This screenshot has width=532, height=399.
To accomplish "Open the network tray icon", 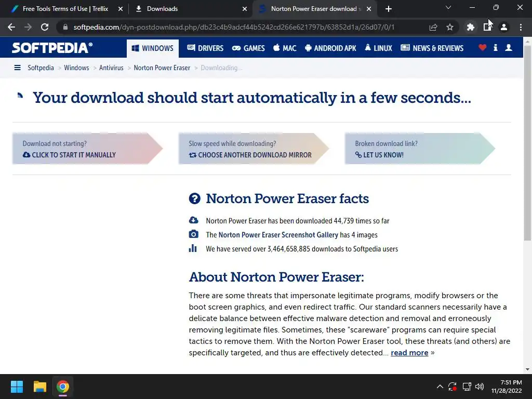I will tap(467, 387).
